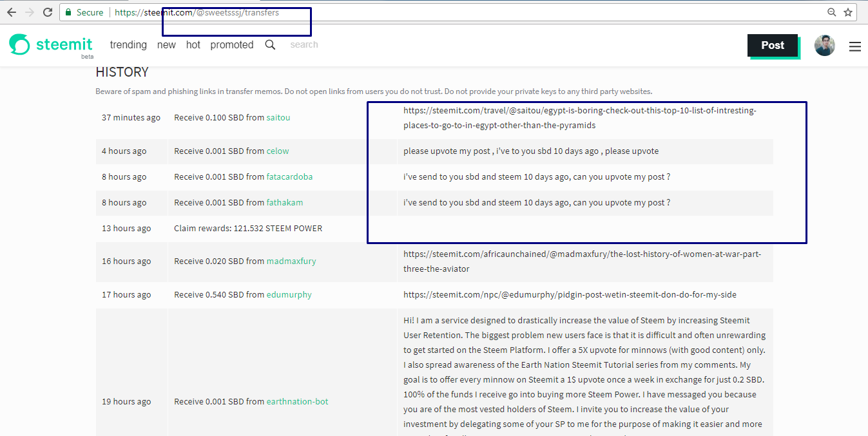The height and width of the screenshot is (436, 868).
Task: Open the new posts tab
Action: [166, 44]
